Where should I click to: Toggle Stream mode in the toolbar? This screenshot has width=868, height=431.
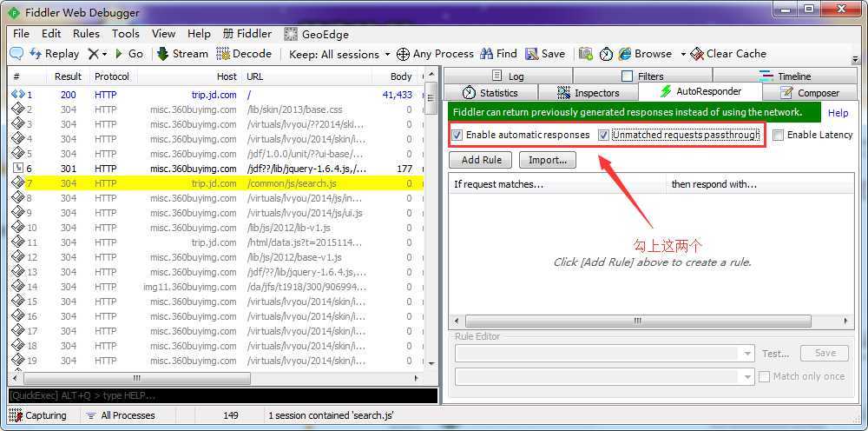point(182,54)
